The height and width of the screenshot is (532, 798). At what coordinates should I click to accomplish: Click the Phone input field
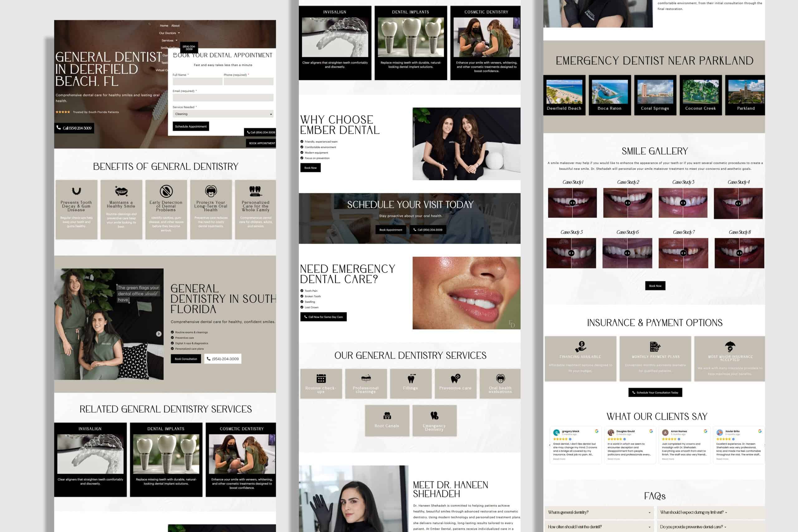coord(248,81)
